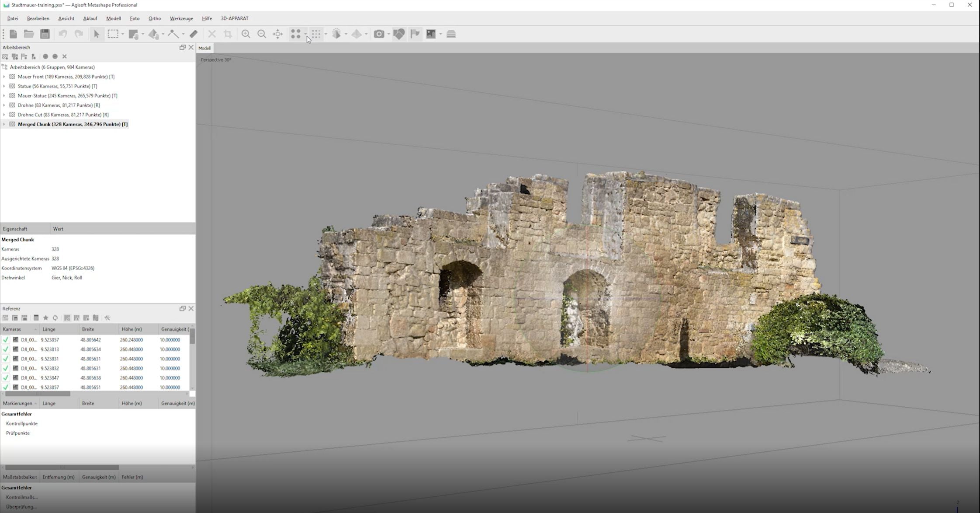Open Referenz settings wrench icon
Screen dimensions: 980x513
click(107, 318)
